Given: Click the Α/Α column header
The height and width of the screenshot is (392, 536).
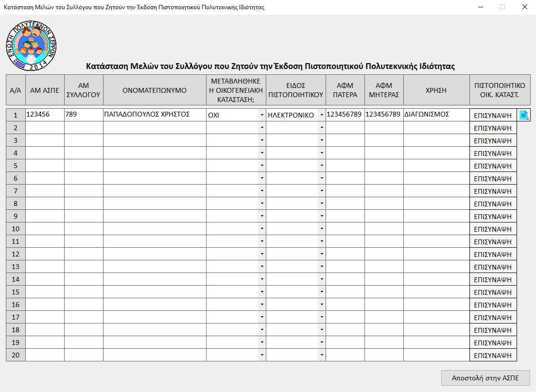Looking at the screenshot, I should click(x=16, y=90).
